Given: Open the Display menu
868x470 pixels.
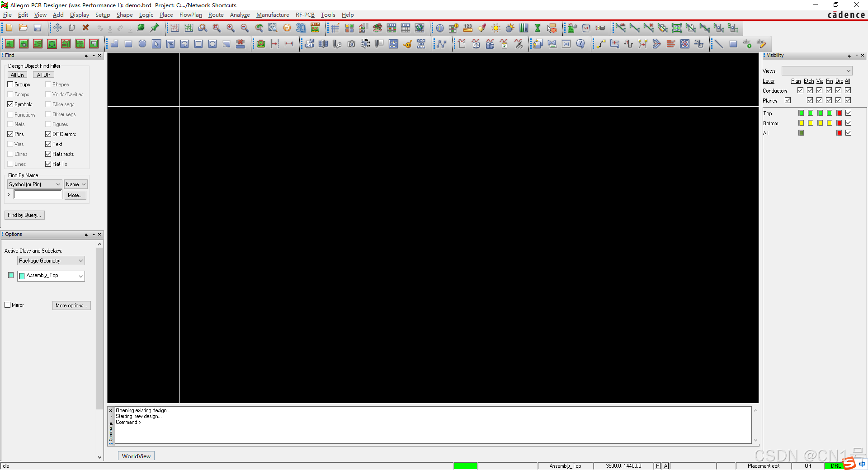Looking at the screenshot, I should tap(80, 15).
